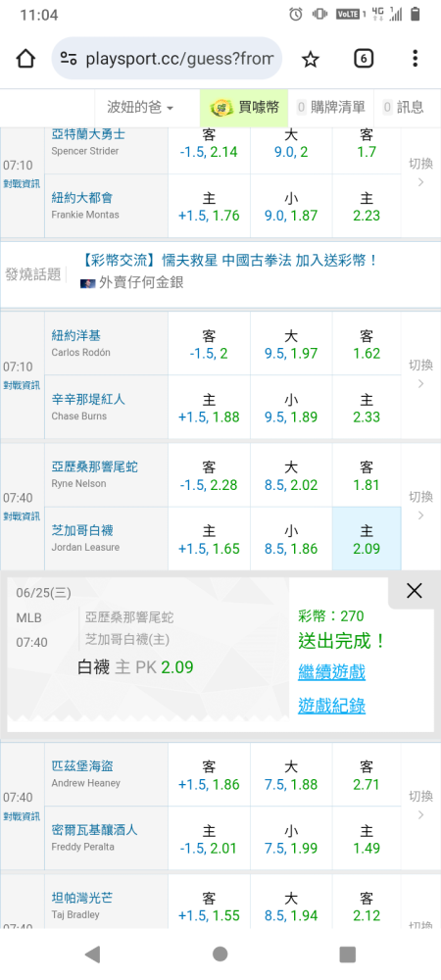The width and height of the screenshot is (441, 980).
Task: Open 對戰資訊 for 07:40 Diamondbacks game
Action: click(x=22, y=516)
